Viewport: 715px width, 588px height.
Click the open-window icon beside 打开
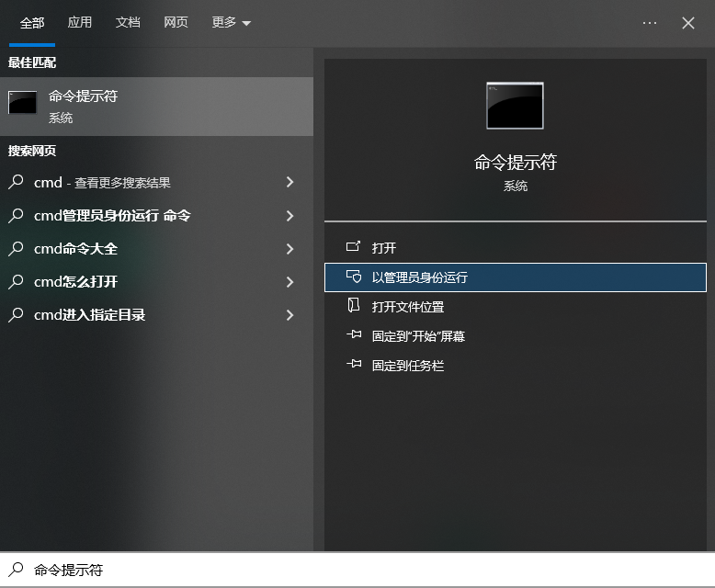[354, 246]
